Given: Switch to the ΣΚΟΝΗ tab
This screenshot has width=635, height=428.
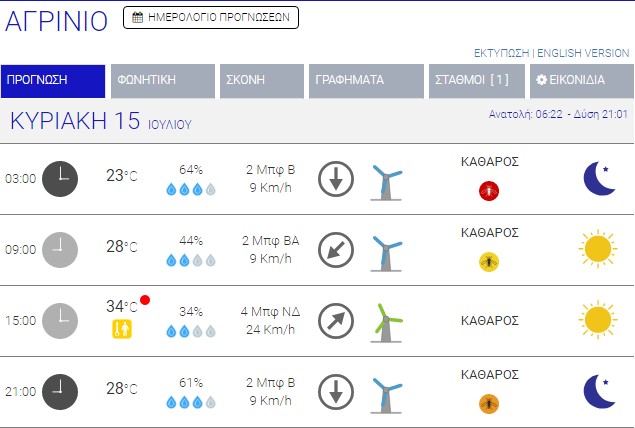Looking at the screenshot, I should [261, 81].
